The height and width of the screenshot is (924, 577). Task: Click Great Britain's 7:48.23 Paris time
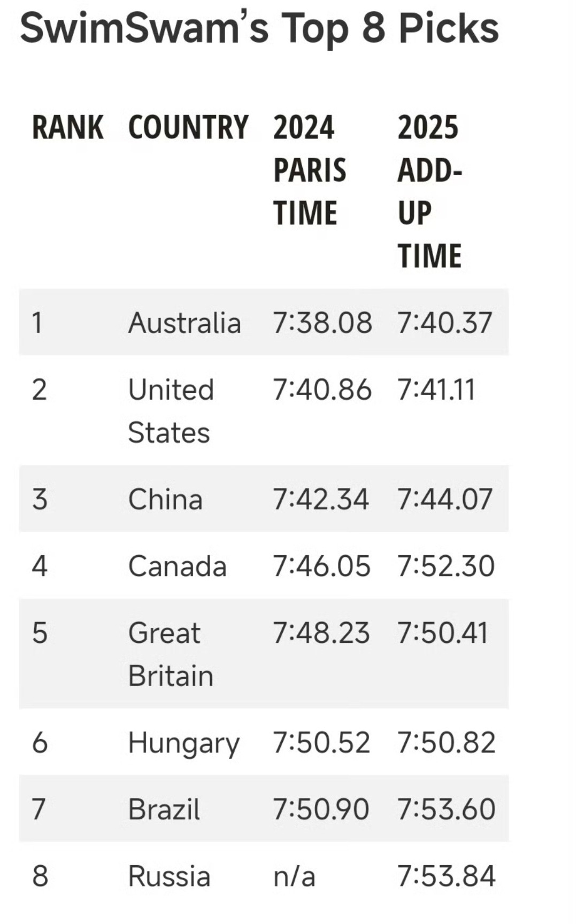click(x=321, y=633)
